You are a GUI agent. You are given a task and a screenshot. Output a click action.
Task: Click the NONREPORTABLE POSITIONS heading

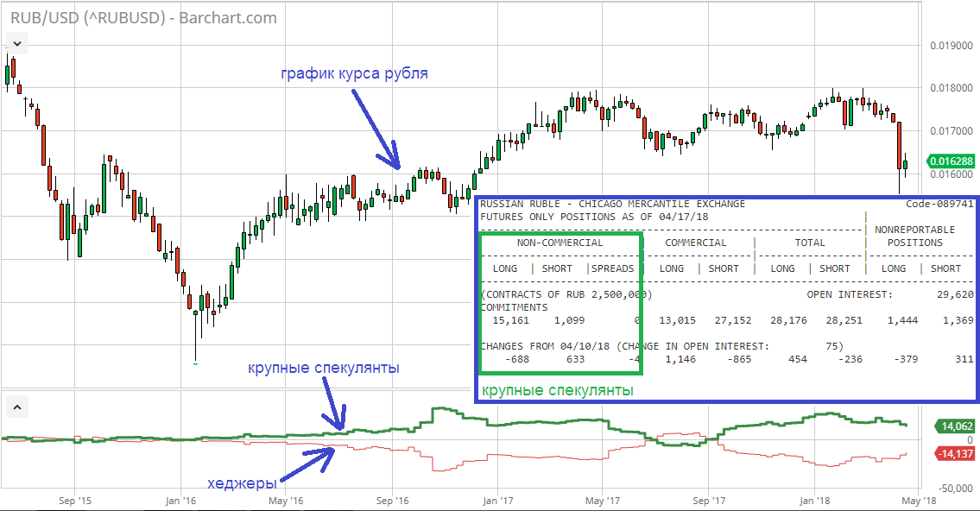click(915, 237)
